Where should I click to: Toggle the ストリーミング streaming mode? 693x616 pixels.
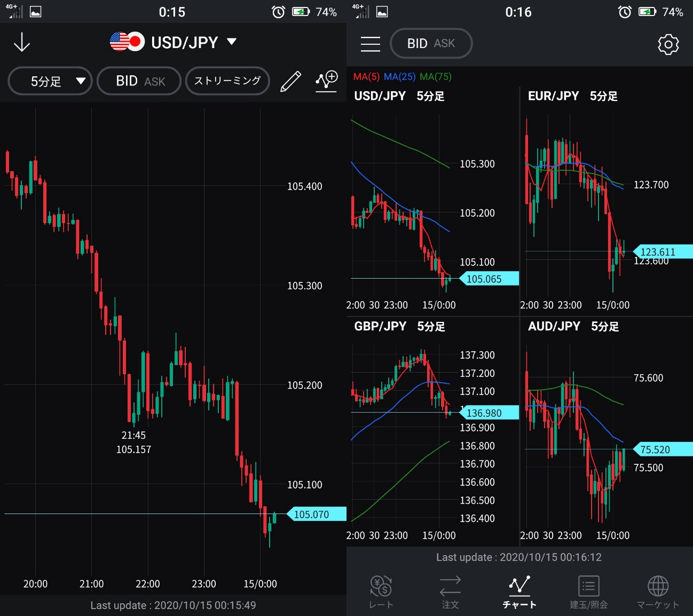[227, 81]
